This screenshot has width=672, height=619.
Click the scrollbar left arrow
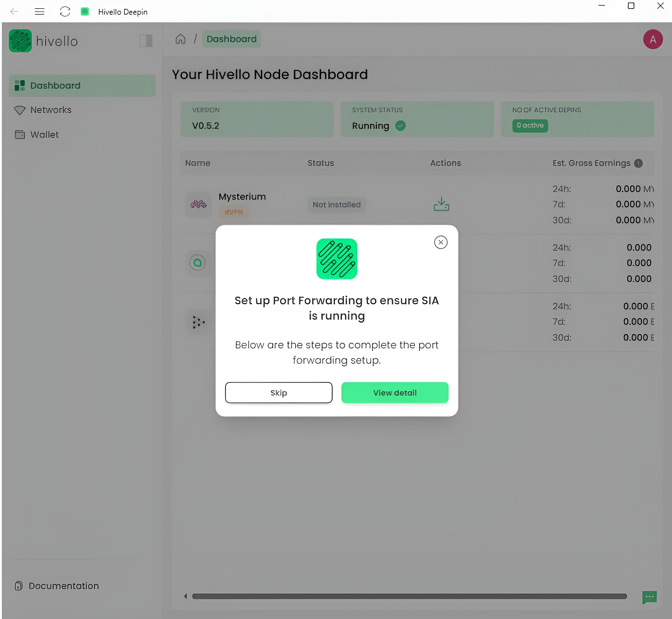(185, 596)
